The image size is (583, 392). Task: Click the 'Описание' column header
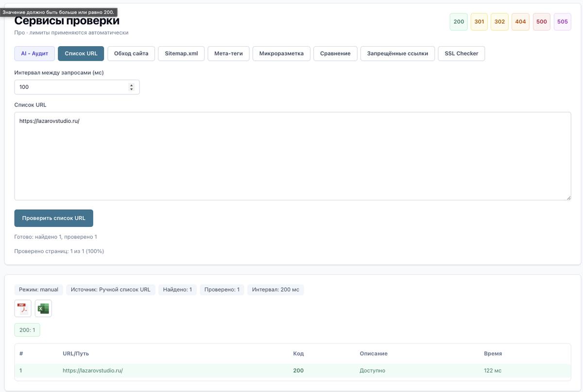pos(374,354)
